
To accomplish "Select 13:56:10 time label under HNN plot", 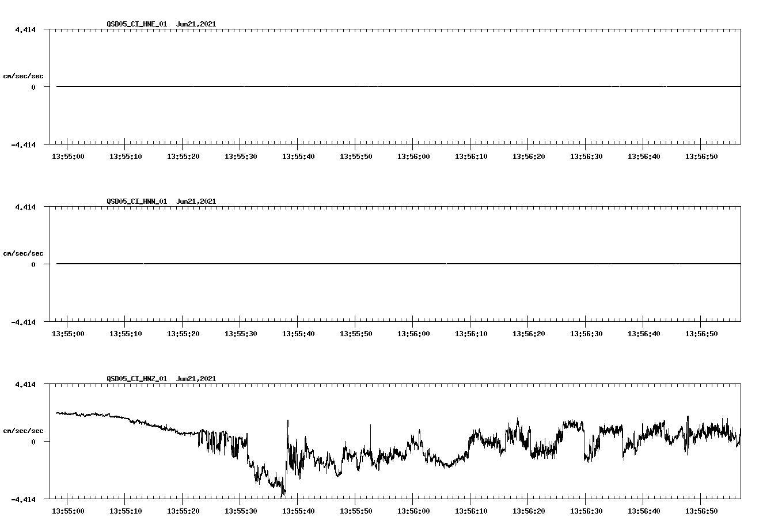I will pos(471,334).
